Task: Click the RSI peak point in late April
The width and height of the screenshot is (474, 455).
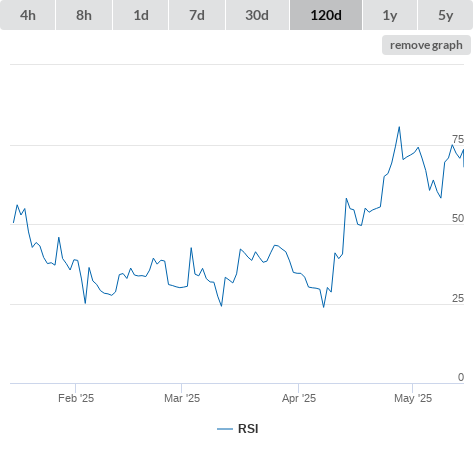Action: pos(399,127)
